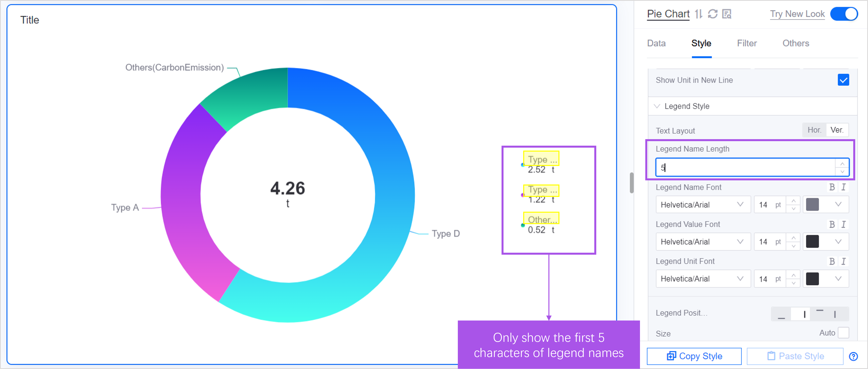Click the sort arrows icon beside Pie Chart
The width and height of the screenshot is (868, 369).
(x=698, y=14)
